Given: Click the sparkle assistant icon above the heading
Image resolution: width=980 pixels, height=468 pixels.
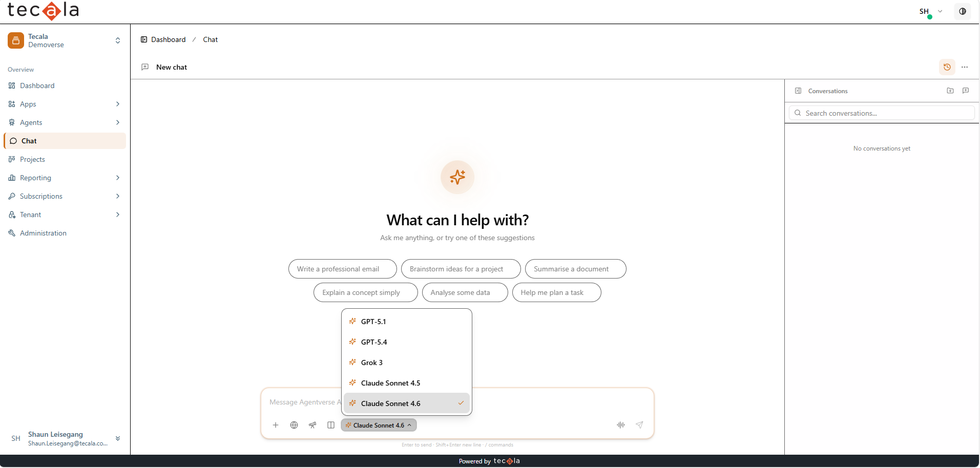Looking at the screenshot, I should (457, 177).
